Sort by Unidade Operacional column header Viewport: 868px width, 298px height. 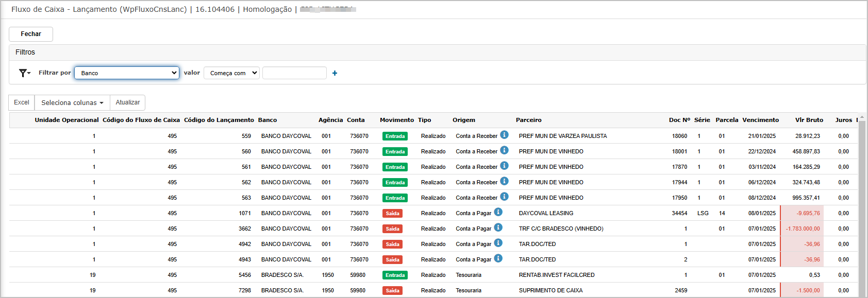coord(66,120)
